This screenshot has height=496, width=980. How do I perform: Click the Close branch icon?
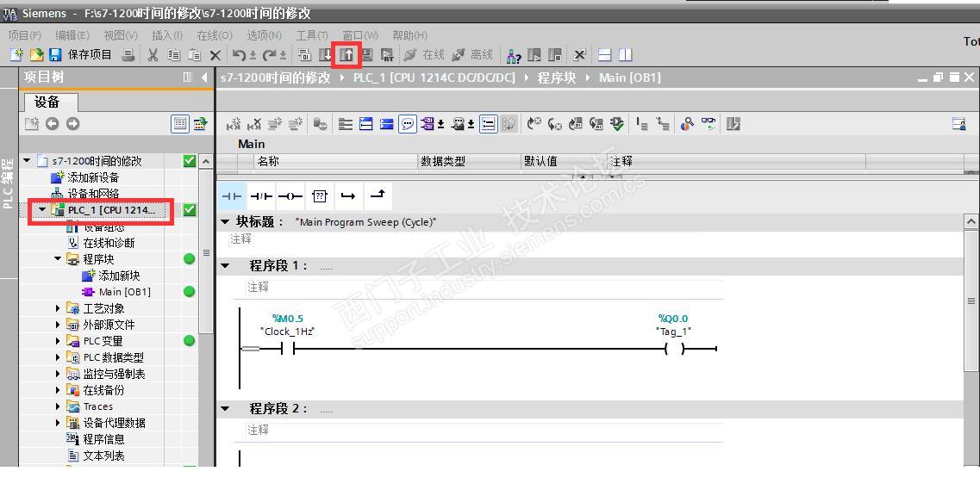click(378, 196)
